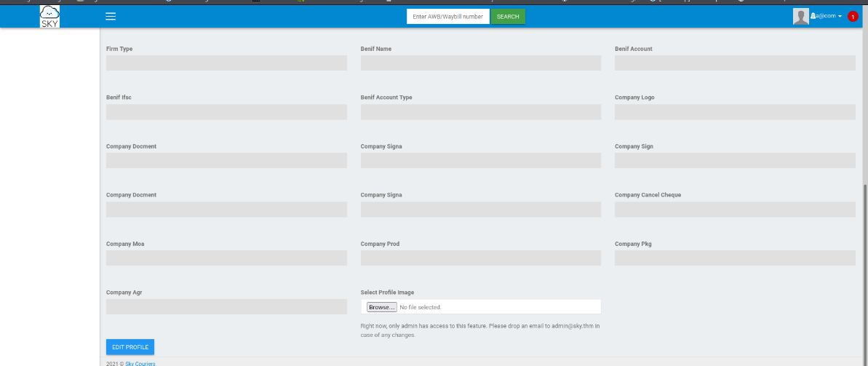Click the Benif Ifsc input

[226, 112]
